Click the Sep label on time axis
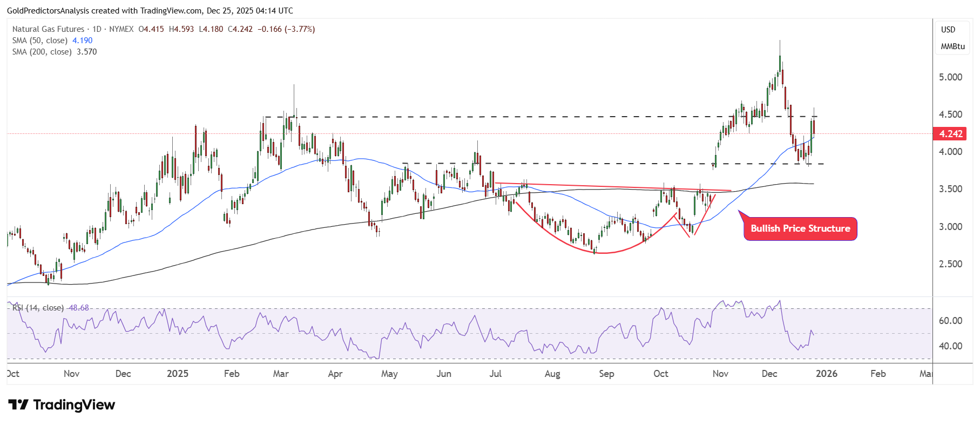The image size is (980, 425). tap(606, 374)
